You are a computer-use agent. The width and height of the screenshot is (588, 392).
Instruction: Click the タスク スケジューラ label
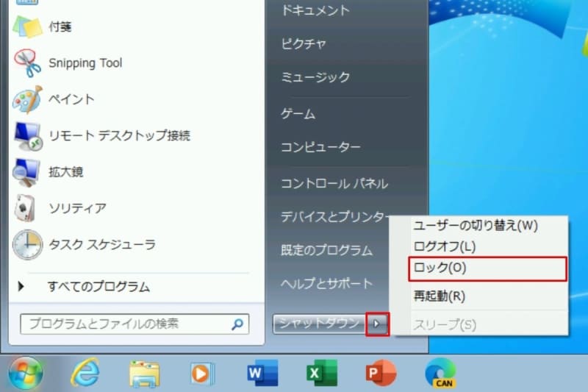pos(102,245)
